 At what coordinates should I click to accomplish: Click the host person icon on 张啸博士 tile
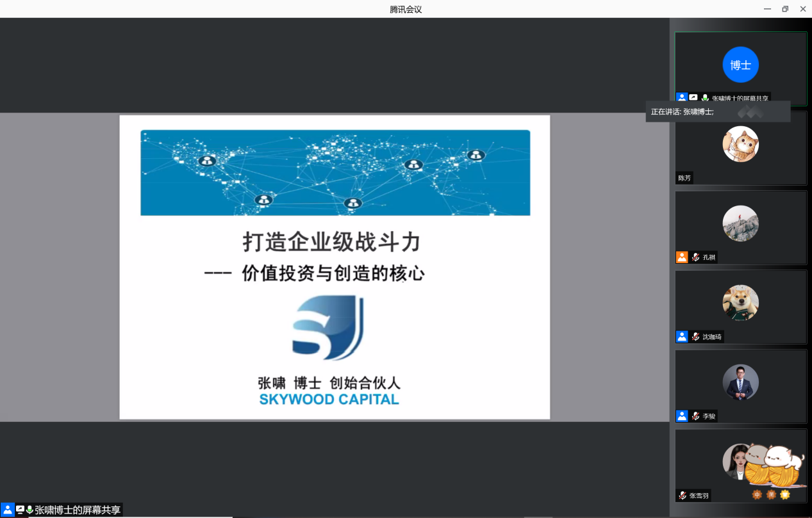[682, 98]
